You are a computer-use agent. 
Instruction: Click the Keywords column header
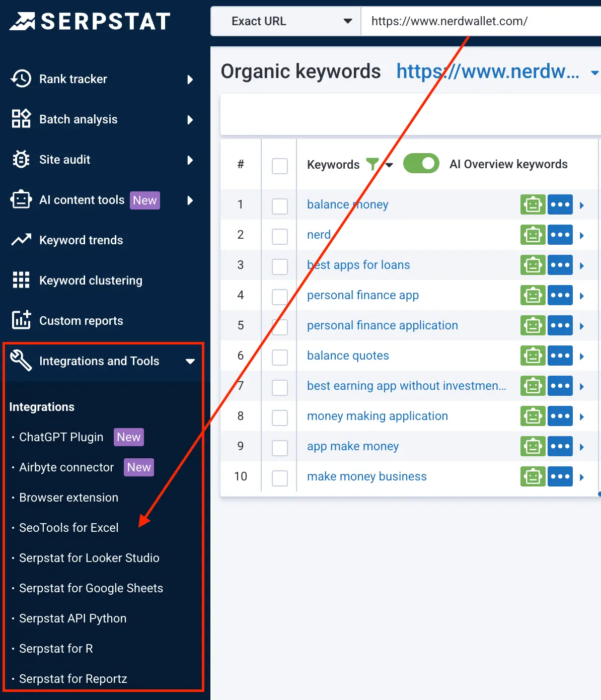pos(333,165)
